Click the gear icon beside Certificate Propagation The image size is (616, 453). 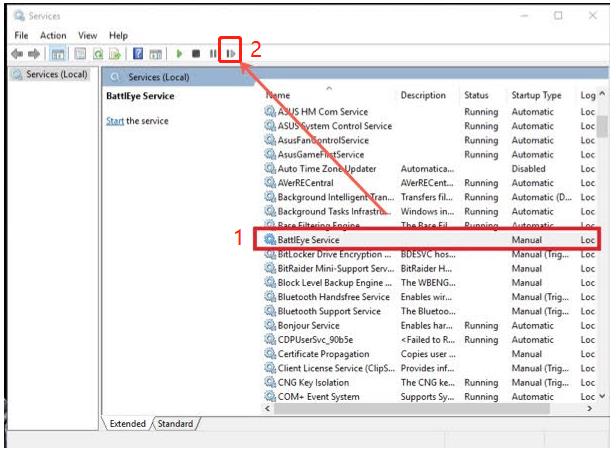(270, 353)
